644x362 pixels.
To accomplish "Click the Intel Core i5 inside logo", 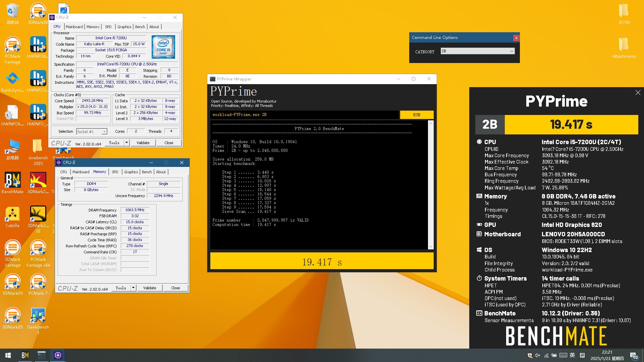I will [163, 47].
